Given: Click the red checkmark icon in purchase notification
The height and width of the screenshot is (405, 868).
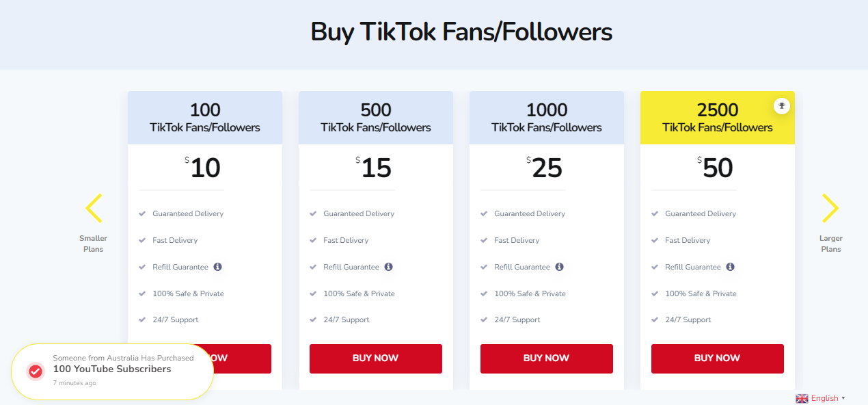Looking at the screenshot, I should tap(36, 371).
